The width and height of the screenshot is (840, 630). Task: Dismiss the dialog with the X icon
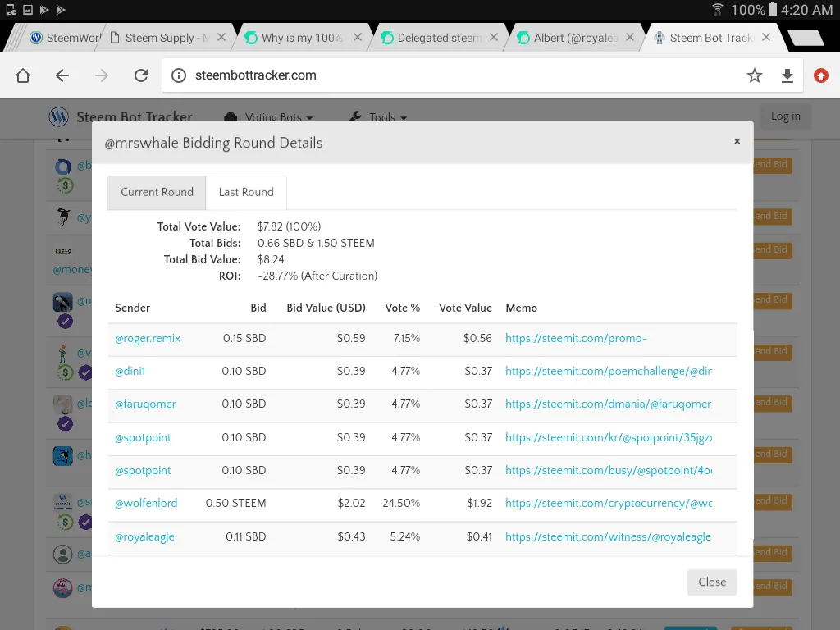[x=737, y=141]
